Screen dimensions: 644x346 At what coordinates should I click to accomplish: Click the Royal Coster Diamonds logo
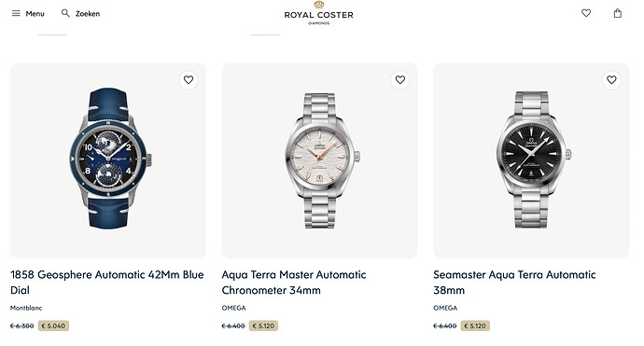pos(318,13)
